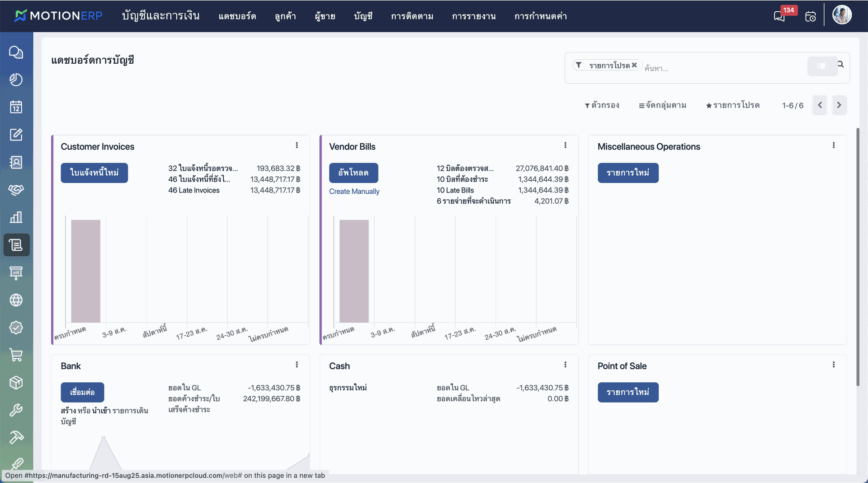Click the overdue bar in Vendor Bills chart
Image resolution: width=868 pixels, height=483 pixels.
(x=354, y=271)
